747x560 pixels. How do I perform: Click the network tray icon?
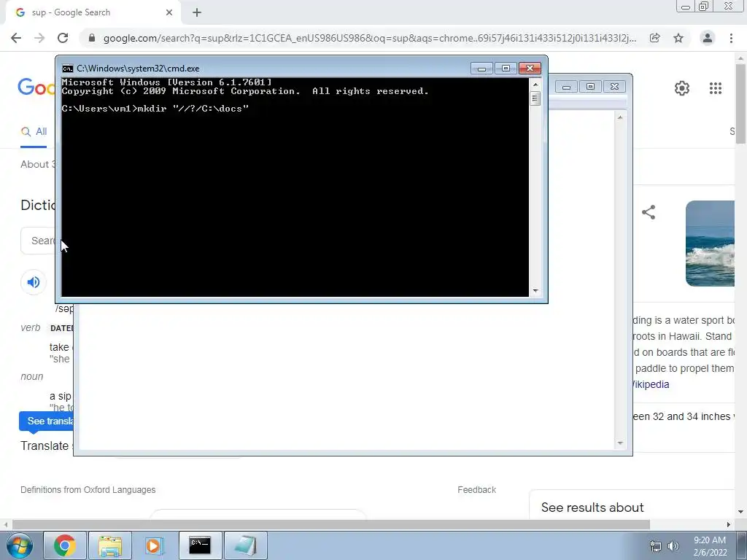656,546
